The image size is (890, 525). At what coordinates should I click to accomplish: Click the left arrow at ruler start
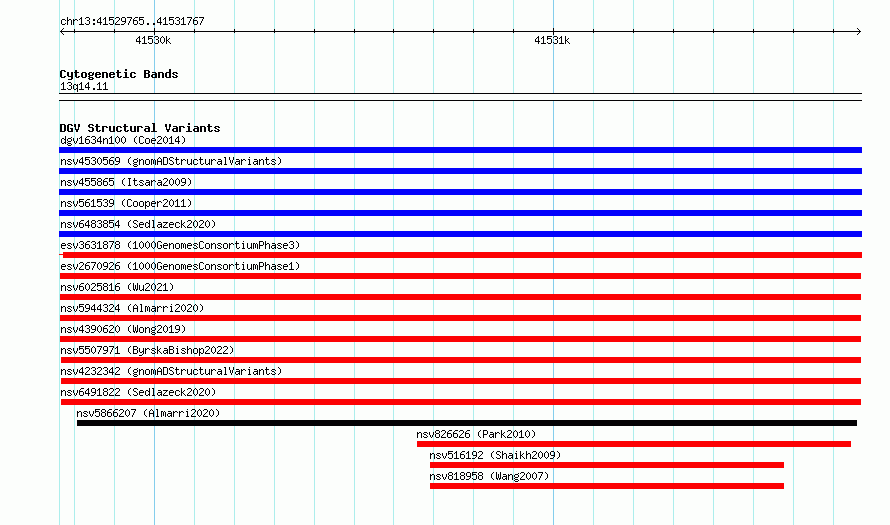pos(63,32)
